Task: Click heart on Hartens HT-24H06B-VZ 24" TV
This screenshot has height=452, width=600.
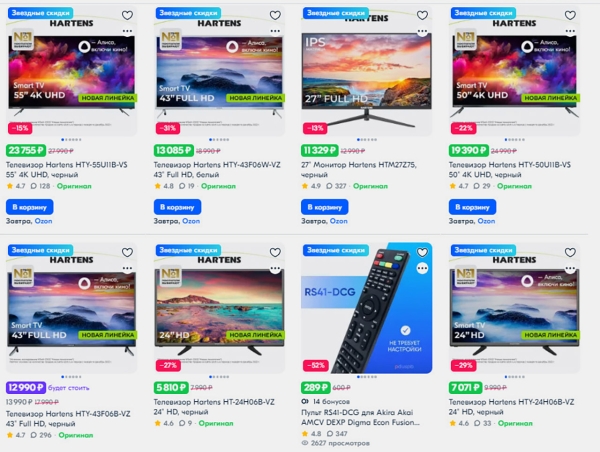Action: (x=275, y=252)
